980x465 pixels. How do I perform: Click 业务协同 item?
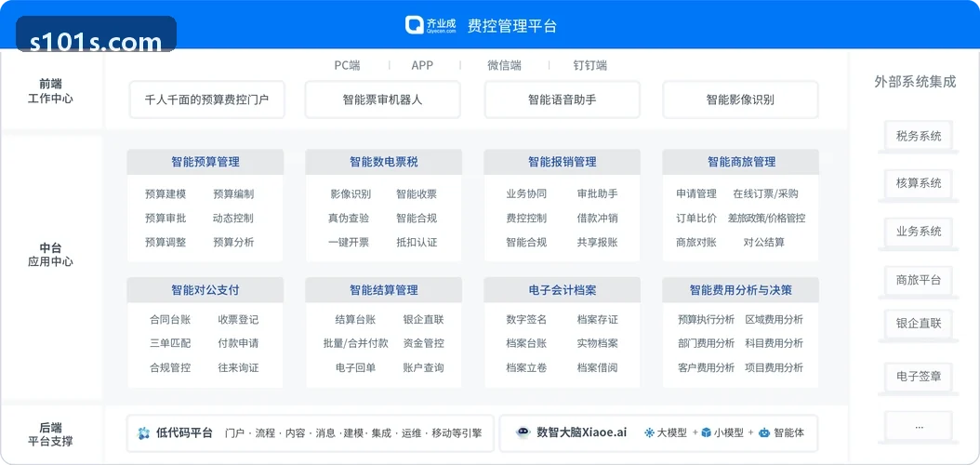526,193
